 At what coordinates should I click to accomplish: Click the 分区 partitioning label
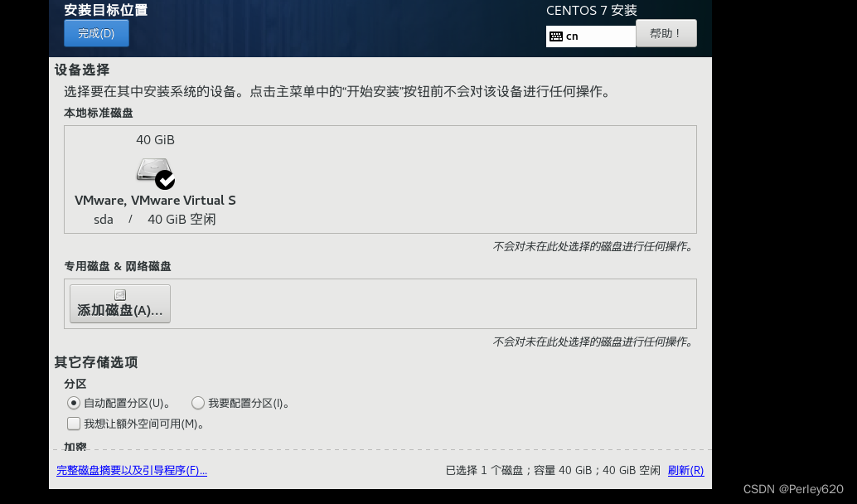coord(75,384)
